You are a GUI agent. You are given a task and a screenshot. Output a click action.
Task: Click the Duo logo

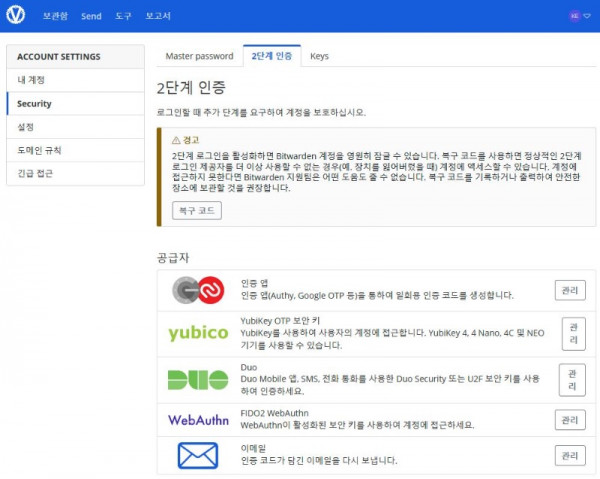click(197, 379)
